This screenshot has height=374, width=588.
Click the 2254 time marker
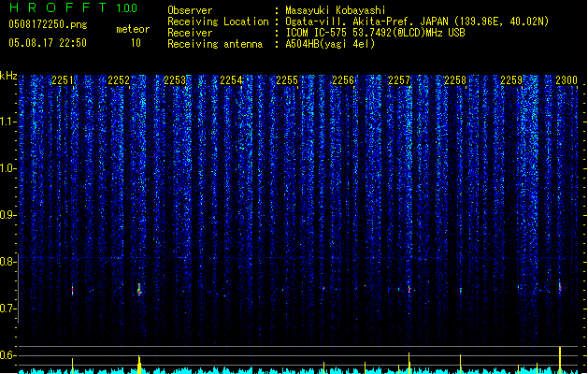[231, 80]
